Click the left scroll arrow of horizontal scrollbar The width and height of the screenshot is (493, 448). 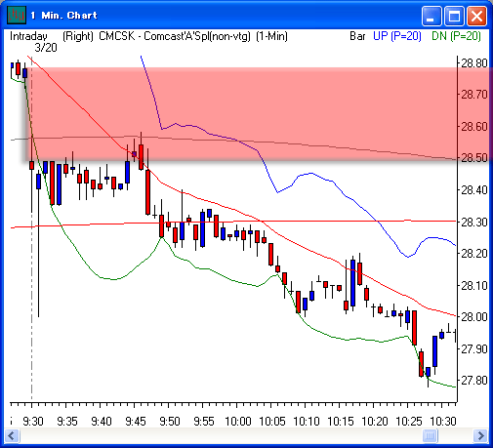13,435
